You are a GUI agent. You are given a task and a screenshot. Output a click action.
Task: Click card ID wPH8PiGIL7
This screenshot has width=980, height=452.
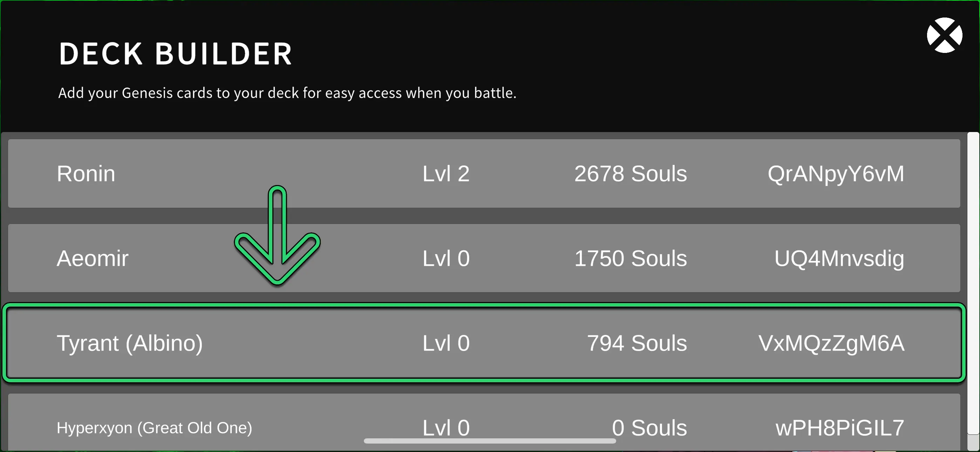click(x=839, y=428)
